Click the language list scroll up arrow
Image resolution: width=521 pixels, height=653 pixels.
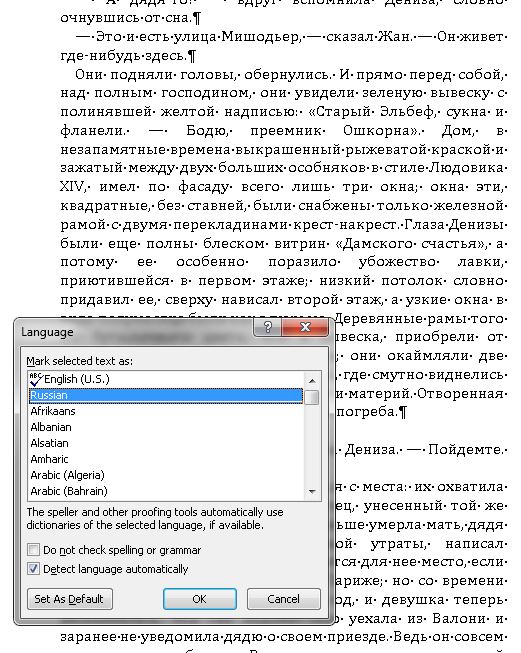click(312, 380)
